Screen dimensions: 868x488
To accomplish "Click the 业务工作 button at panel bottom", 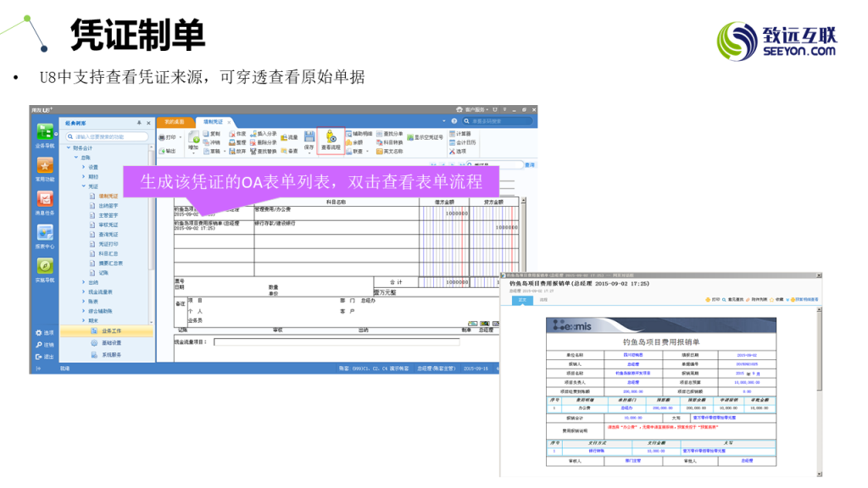I will coord(113,331).
